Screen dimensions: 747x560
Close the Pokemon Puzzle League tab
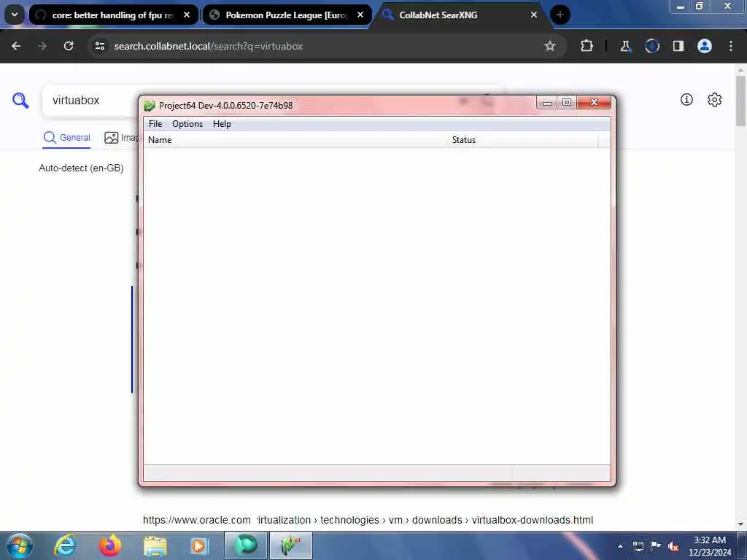pos(360,15)
